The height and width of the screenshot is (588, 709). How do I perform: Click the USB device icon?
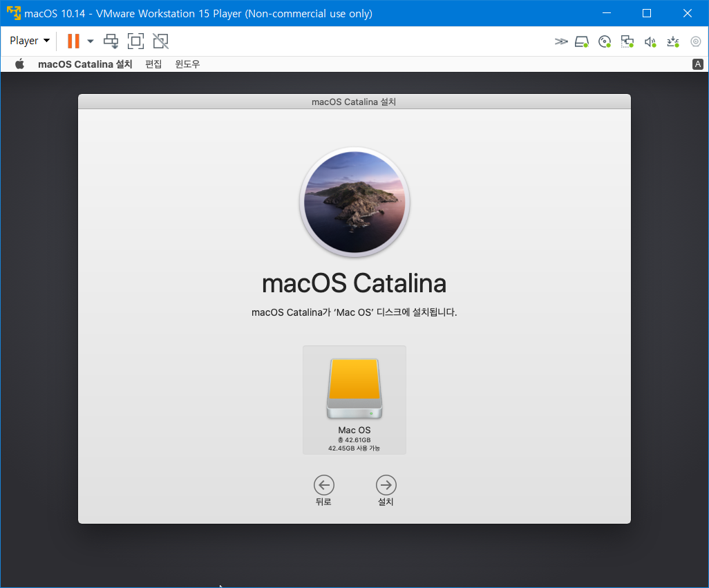click(673, 42)
